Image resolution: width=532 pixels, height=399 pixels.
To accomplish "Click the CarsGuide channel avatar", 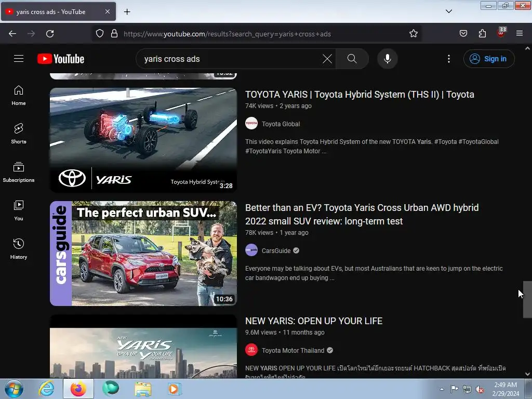I will point(251,250).
